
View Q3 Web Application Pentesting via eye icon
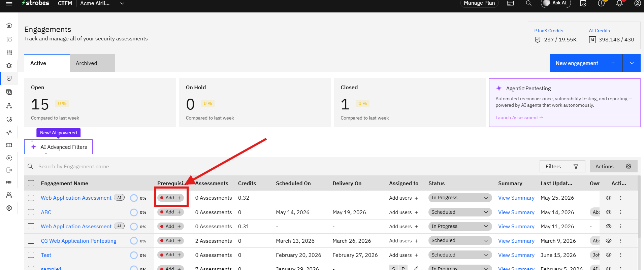[x=608, y=241]
